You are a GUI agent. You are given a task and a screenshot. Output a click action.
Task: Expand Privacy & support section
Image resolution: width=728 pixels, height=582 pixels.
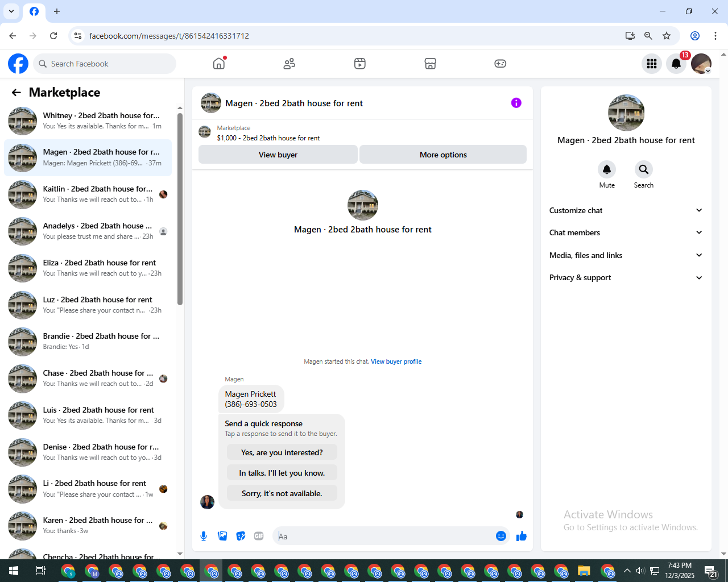(x=626, y=277)
